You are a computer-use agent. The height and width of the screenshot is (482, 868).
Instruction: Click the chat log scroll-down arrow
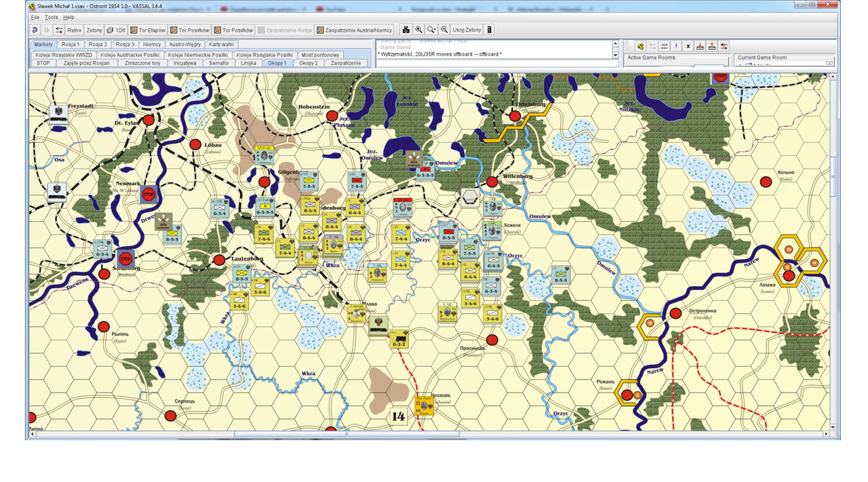pyautogui.click(x=616, y=56)
